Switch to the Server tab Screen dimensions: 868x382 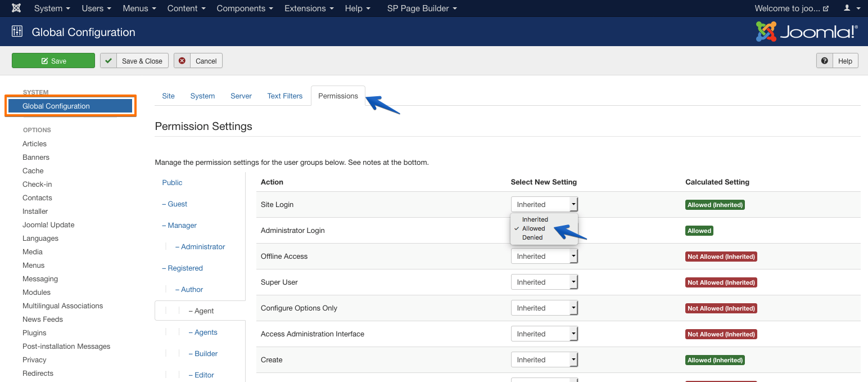point(241,96)
